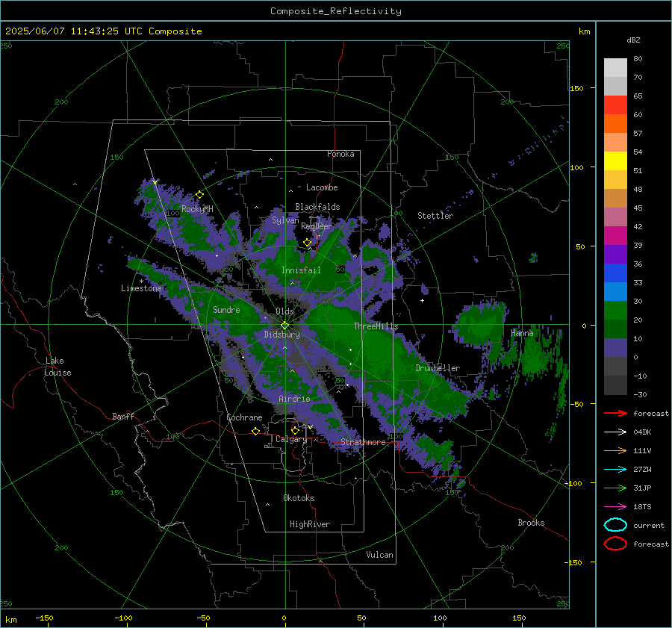Click the green 30 dBZ legend swatch
Image resolution: width=672 pixels, height=628 pixels.
click(615, 310)
